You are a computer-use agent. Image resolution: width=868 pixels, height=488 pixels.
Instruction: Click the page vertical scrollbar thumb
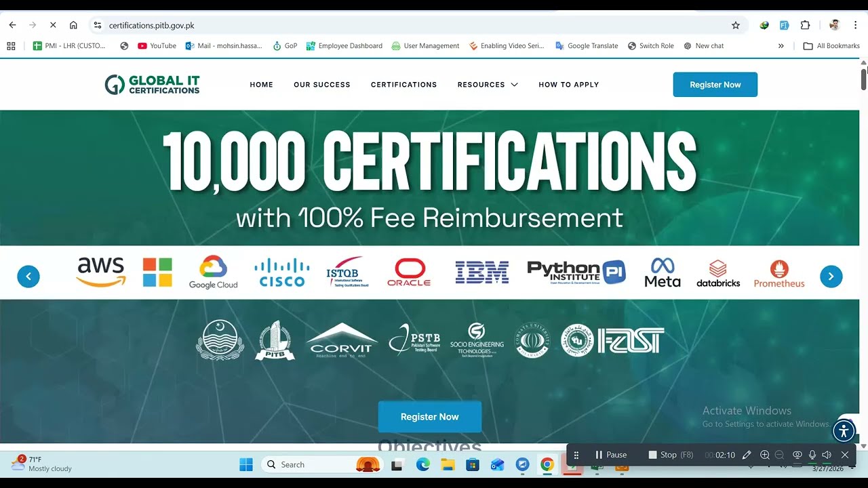coord(864,78)
